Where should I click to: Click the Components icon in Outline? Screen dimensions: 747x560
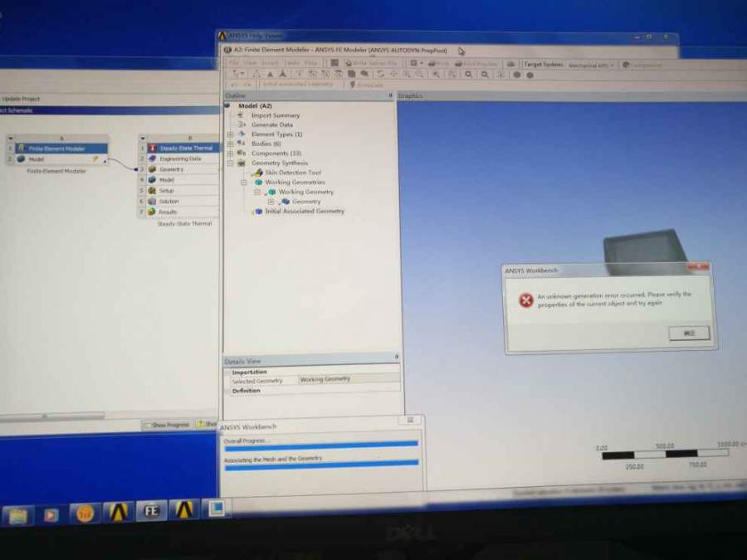point(242,153)
